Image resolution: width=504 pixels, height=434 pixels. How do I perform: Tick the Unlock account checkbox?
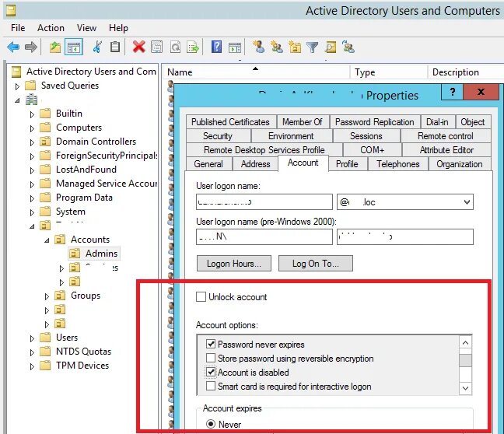tap(201, 297)
